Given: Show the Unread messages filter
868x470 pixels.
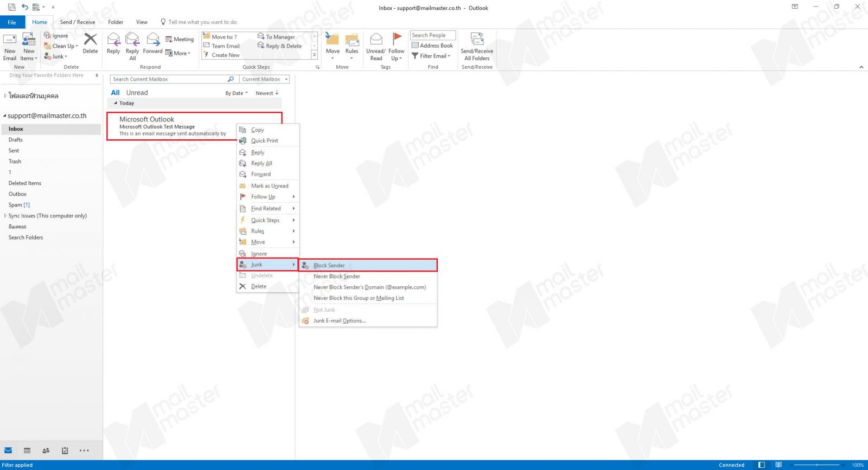Looking at the screenshot, I should (137, 93).
